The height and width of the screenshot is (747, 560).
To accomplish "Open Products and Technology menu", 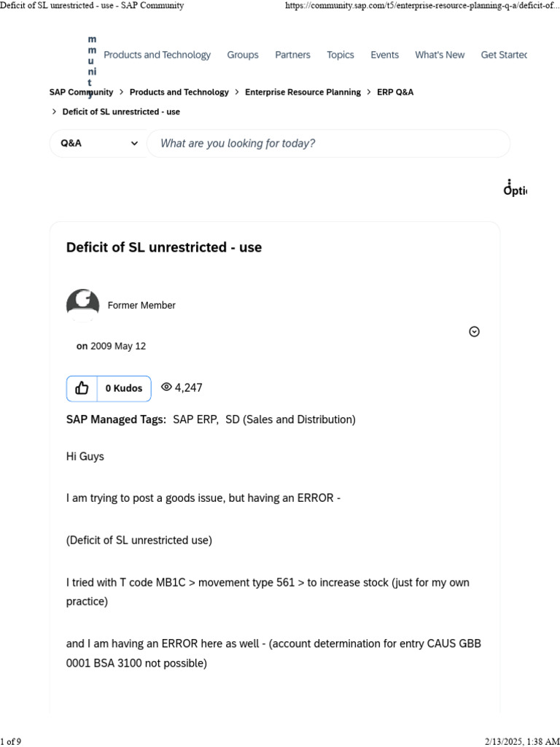I will 157,55.
